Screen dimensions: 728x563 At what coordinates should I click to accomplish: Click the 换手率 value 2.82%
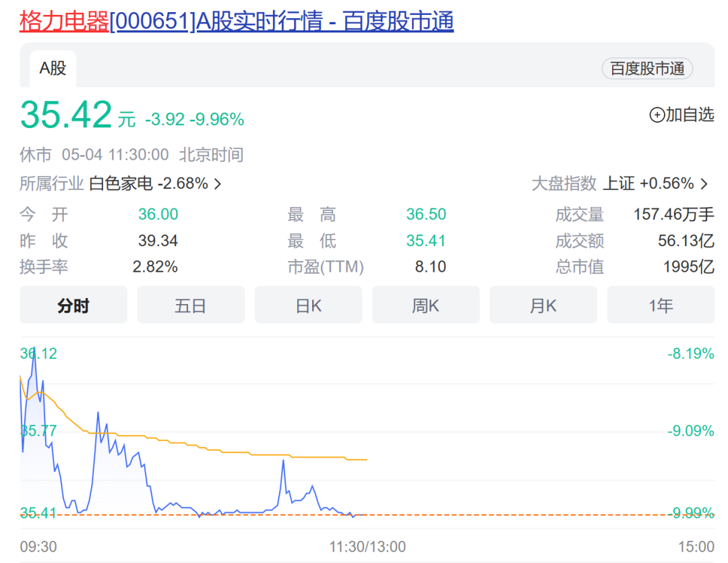click(155, 266)
